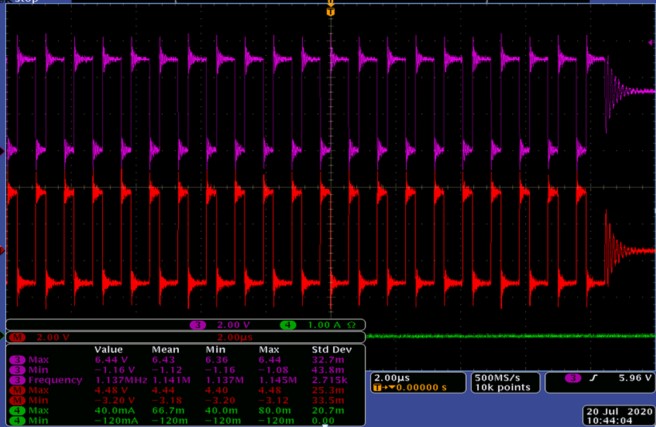Click math Min std dev 33.5m
Image resolution: width=656 pixels, height=427 pixels.
tap(328, 400)
